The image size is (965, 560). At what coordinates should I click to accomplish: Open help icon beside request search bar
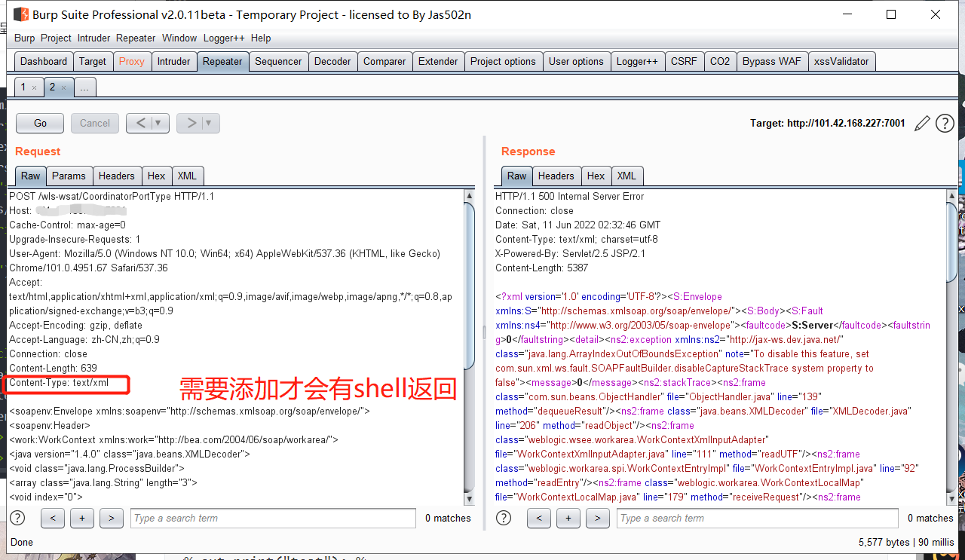(x=17, y=518)
